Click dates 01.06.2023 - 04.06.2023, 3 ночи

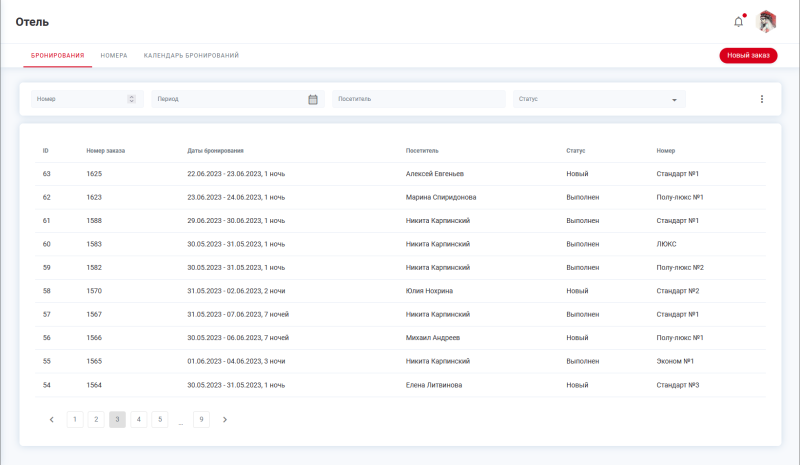[x=236, y=361]
